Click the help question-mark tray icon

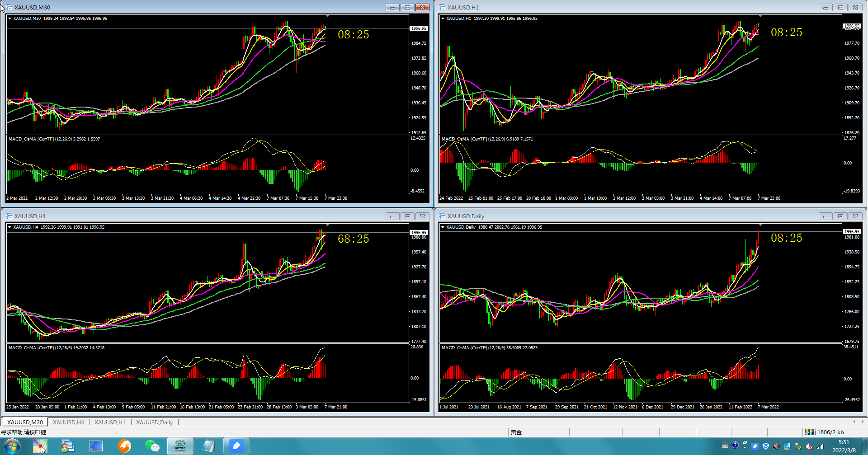coord(735,446)
